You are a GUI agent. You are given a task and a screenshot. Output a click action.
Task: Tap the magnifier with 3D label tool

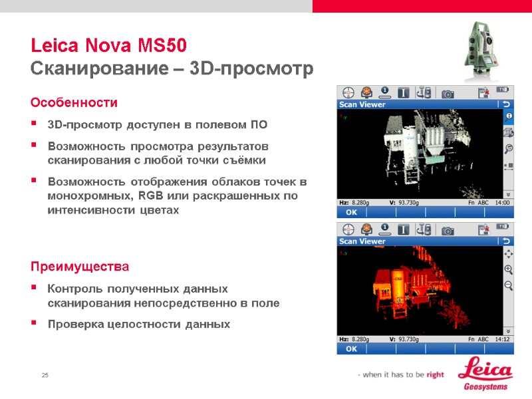(x=508, y=148)
